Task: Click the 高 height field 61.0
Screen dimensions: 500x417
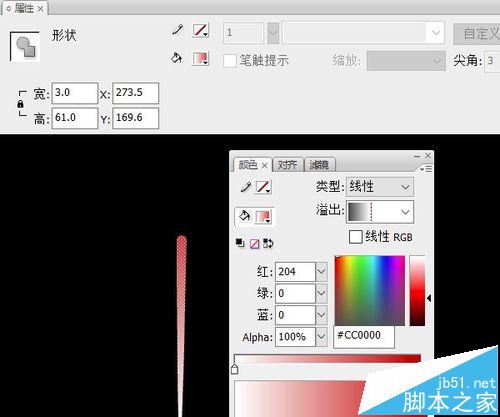Action: (75, 118)
